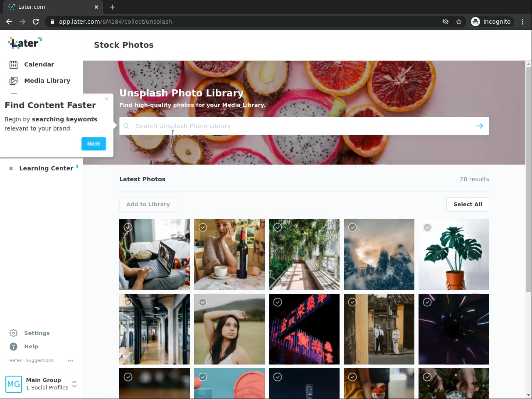Click the Later logo

point(25,43)
